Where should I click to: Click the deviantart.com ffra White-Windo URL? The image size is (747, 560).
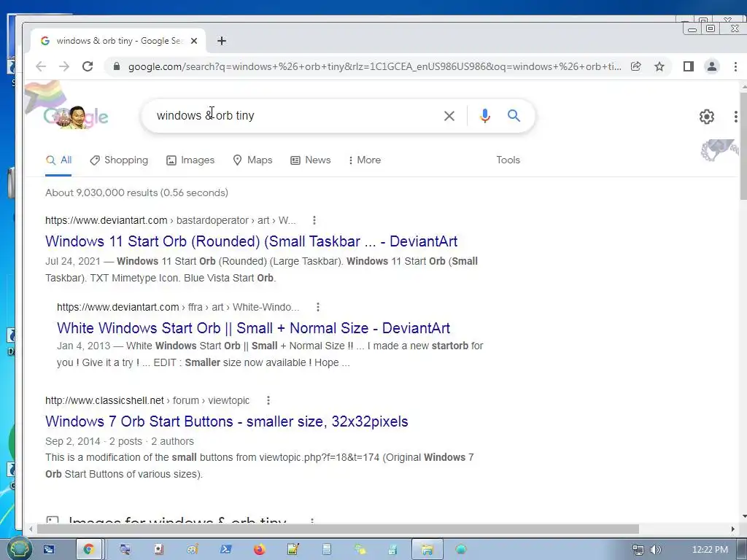coord(178,307)
